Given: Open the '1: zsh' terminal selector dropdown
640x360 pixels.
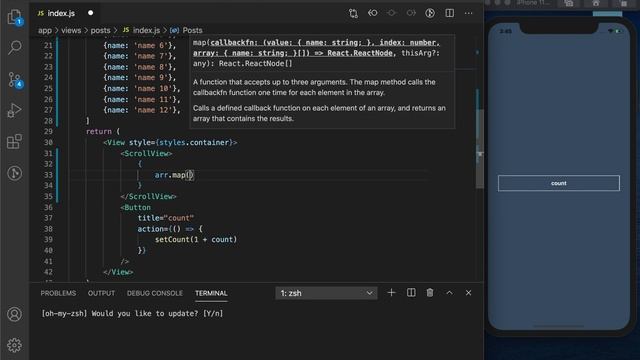Looking at the screenshot, I should point(326,293).
